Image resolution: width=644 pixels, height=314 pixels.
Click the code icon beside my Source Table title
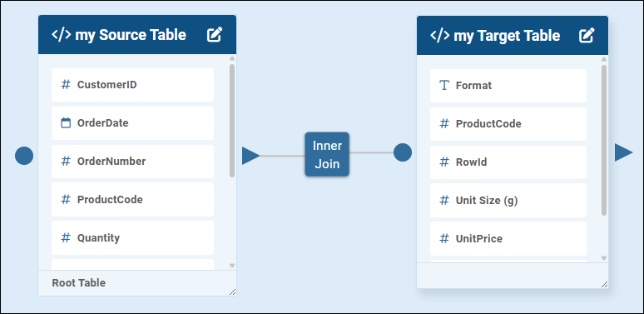[x=62, y=34]
